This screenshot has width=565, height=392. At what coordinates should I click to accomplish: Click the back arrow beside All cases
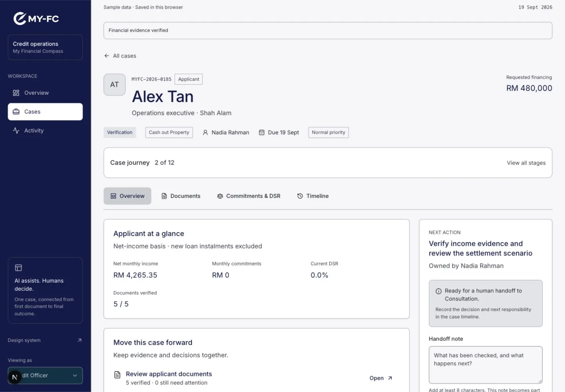pos(107,56)
